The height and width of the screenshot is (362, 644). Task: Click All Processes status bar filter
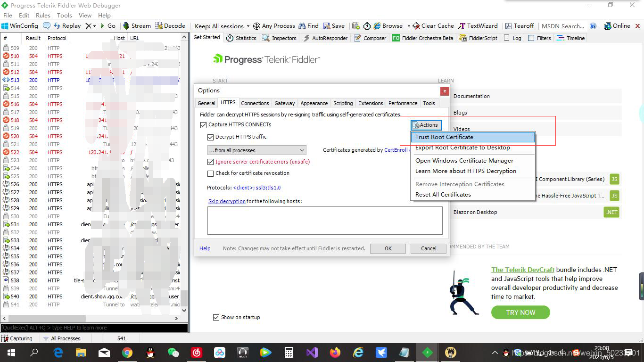pos(61,338)
